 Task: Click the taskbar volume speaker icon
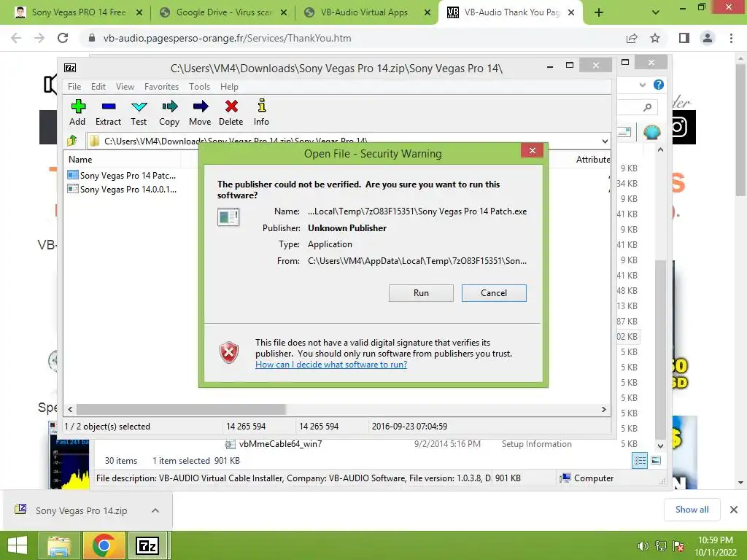(643, 546)
